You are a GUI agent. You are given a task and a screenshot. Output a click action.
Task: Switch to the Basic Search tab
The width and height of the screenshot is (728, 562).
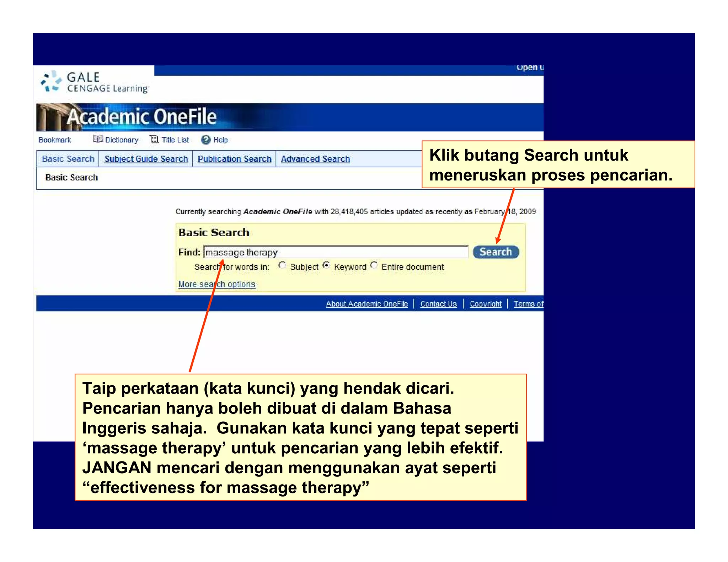[x=68, y=159]
